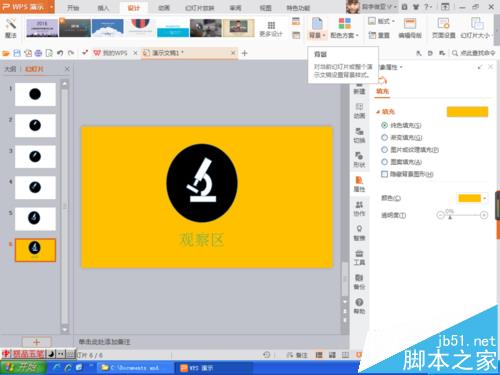Image resolution: width=500 pixels, height=375 pixels.
Task: Click the redo arrow icon
Action: click(71, 53)
